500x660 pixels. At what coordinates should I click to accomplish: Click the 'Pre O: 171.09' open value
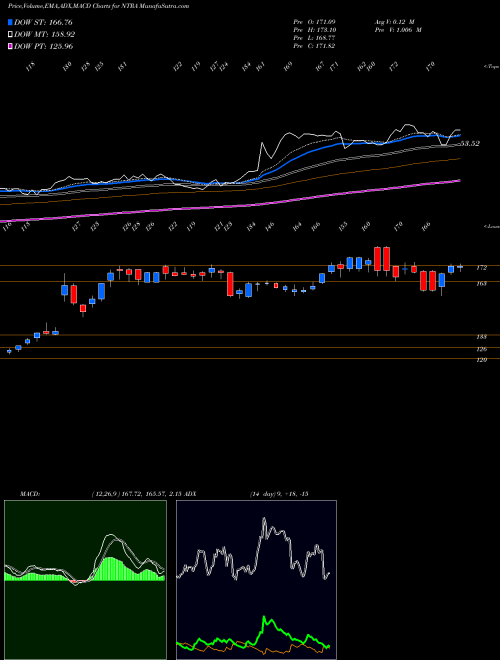point(314,21)
